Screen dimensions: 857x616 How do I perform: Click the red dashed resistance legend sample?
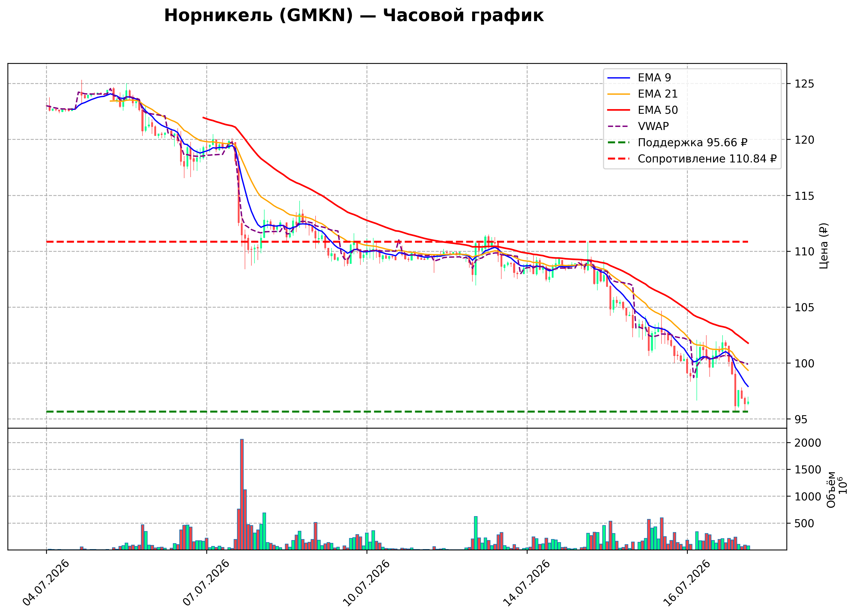[618, 159]
